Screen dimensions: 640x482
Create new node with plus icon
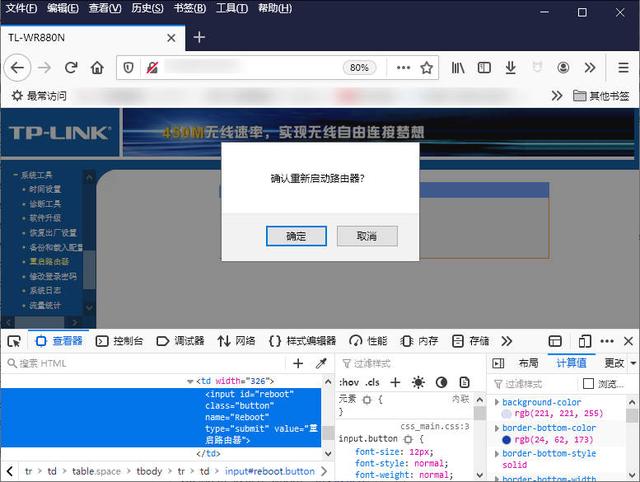[298, 363]
